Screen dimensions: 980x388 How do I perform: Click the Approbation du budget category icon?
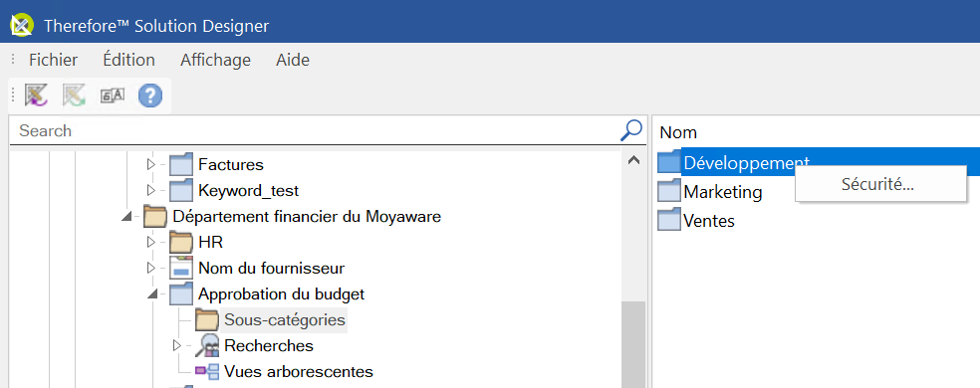click(181, 293)
